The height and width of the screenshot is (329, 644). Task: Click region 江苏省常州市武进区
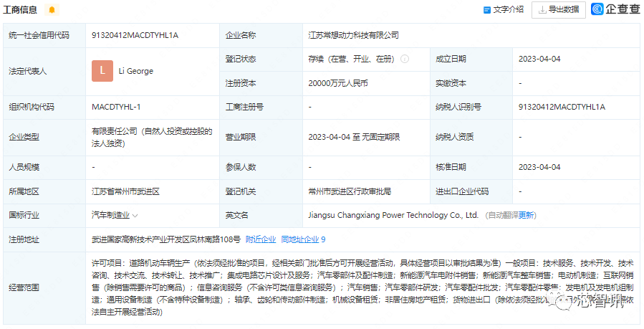click(125, 191)
